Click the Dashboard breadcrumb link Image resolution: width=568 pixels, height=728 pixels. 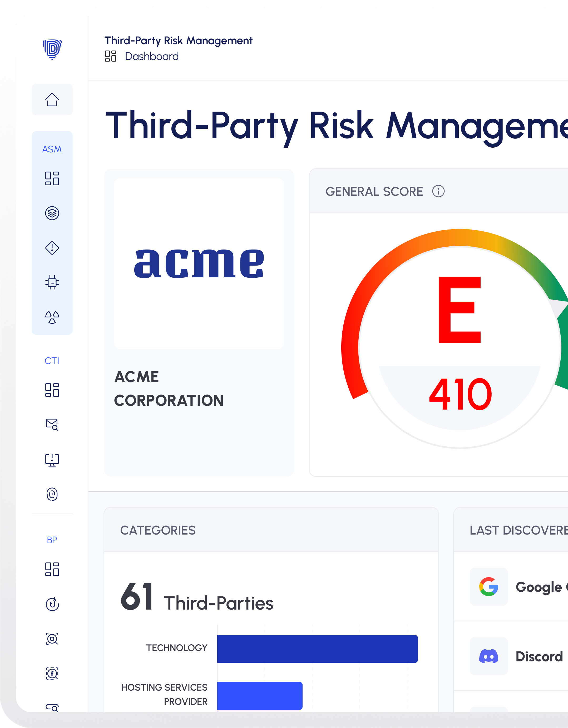151,56
